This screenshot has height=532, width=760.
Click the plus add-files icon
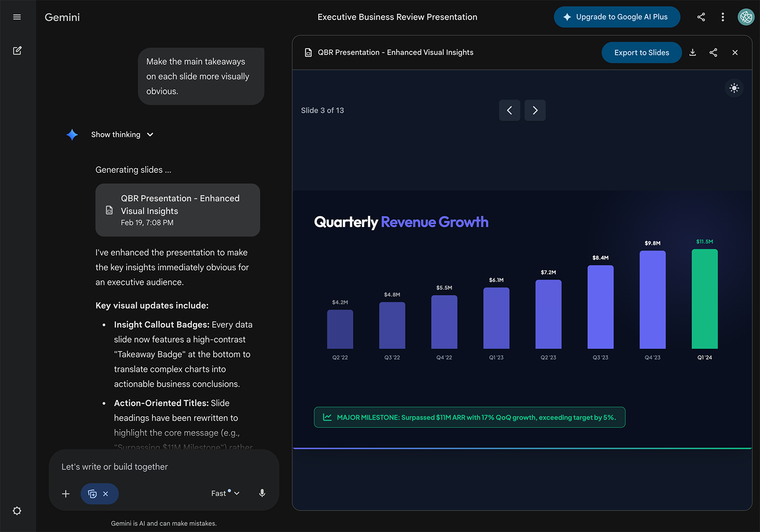pyautogui.click(x=66, y=494)
